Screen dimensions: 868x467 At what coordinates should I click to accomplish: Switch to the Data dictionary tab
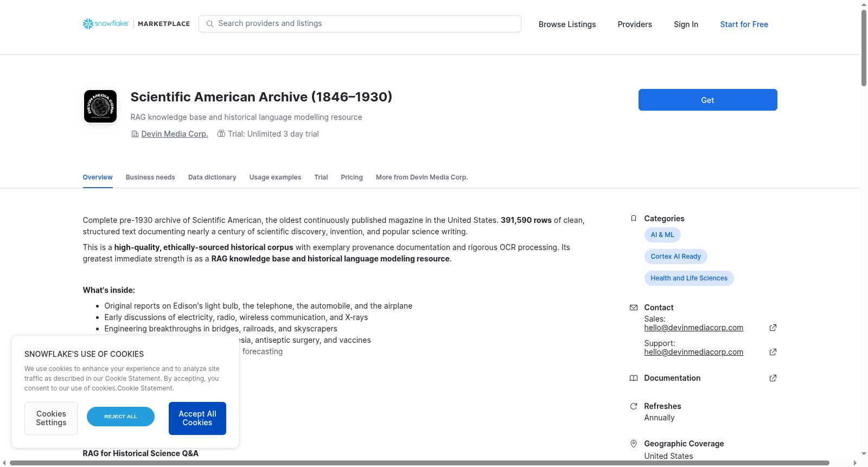(212, 177)
